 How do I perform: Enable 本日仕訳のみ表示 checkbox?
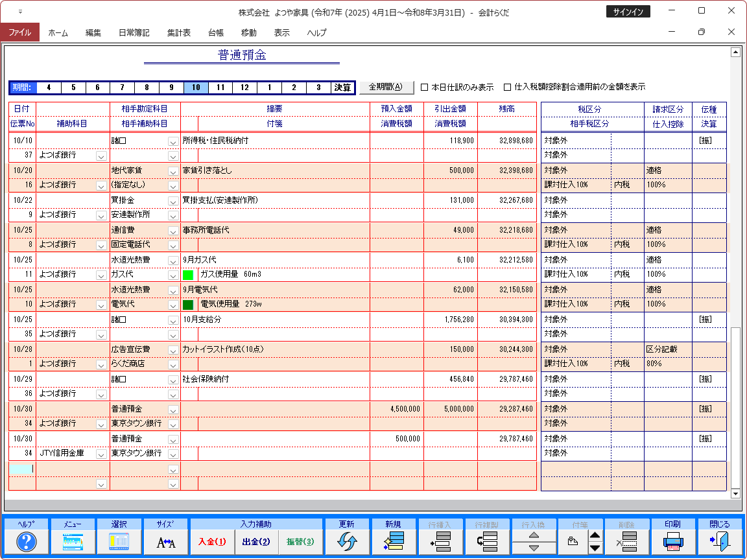point(425,87)
